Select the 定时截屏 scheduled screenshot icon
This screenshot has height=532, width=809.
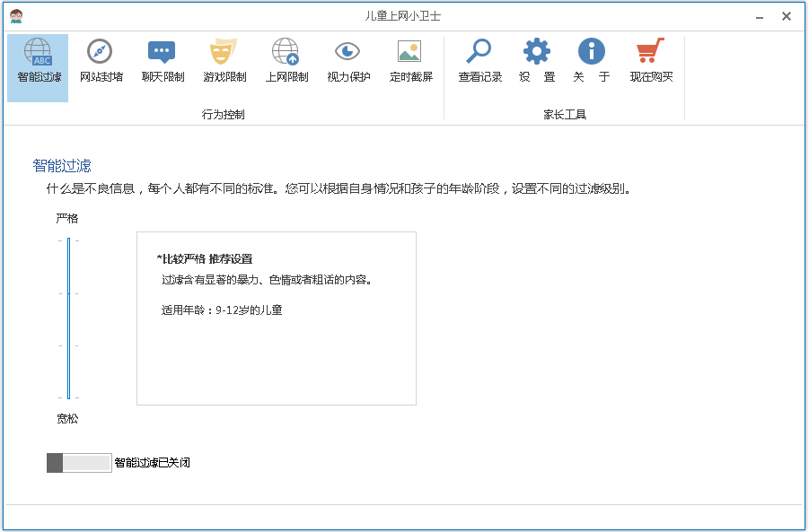410,61
